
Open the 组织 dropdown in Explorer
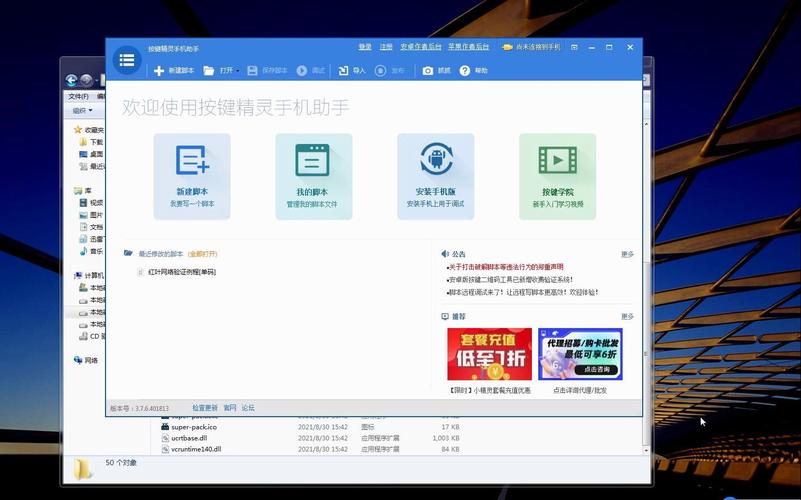tap(82, 111)
